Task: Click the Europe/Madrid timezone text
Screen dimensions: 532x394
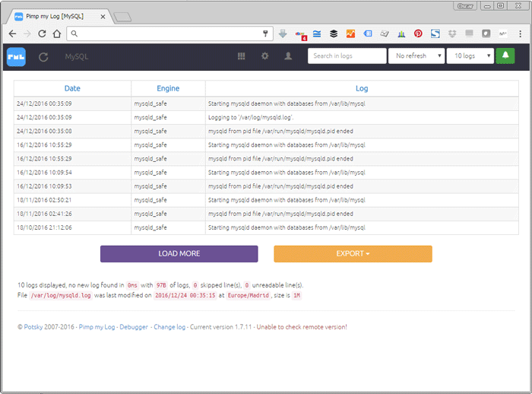Action: (249, 295)
